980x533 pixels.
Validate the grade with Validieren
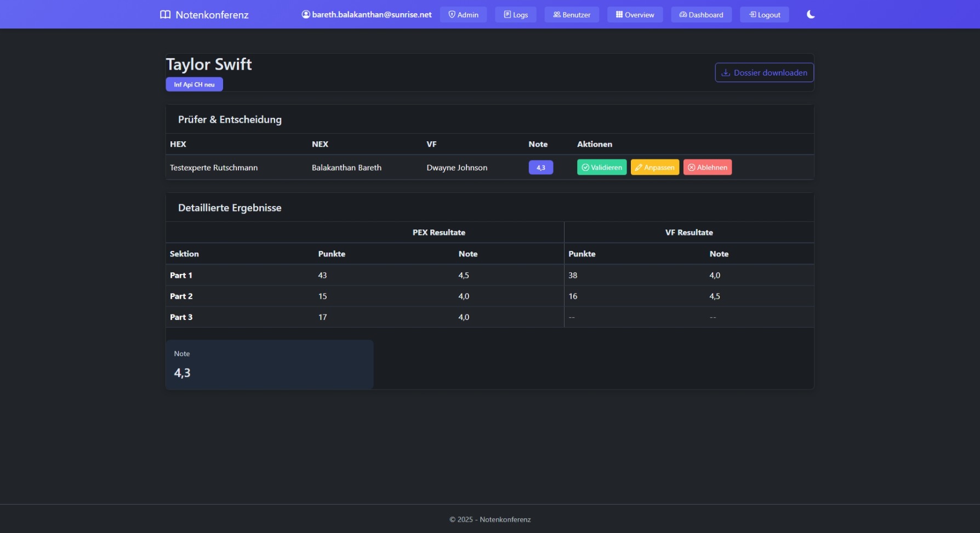click(602, 168)
